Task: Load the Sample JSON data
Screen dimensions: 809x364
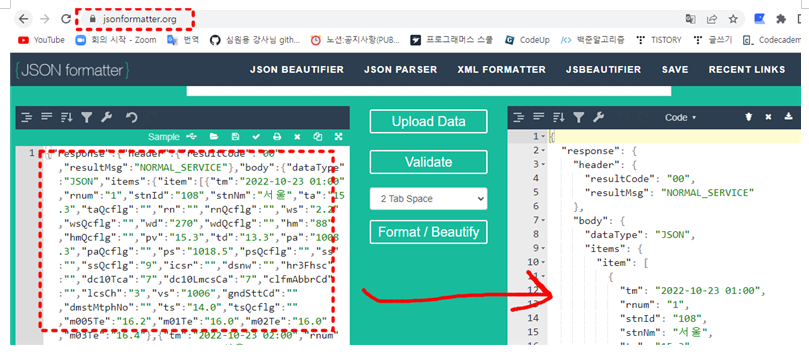Action: click(164, 137)
